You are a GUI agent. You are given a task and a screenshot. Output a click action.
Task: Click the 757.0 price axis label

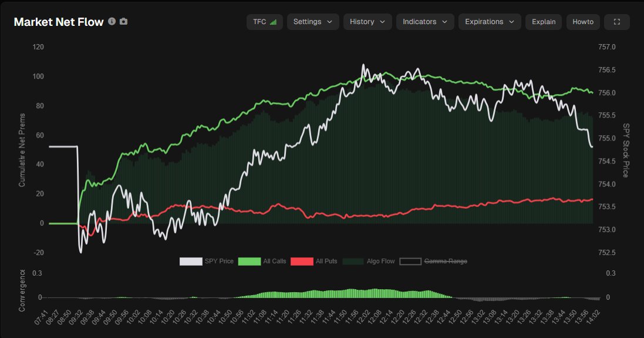pos(606,47)
